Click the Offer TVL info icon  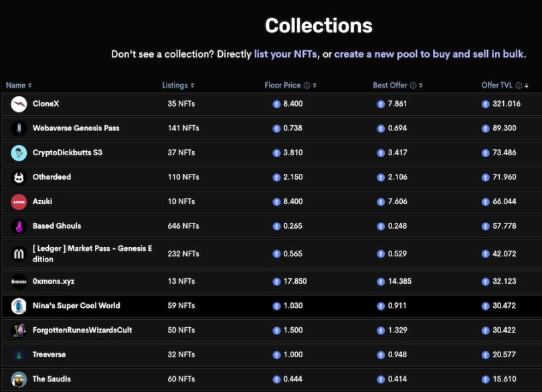pyautogui.click(x=519, y=86)
